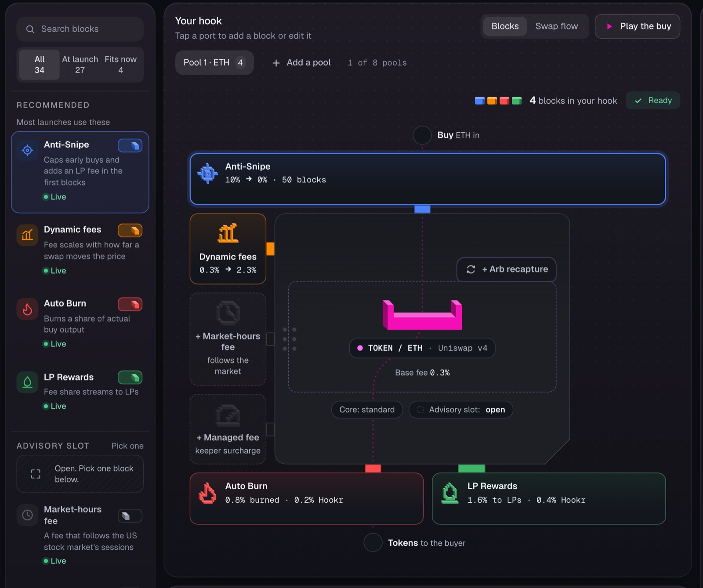Add the Managed fee keeper surcharge slot

(228, 429)
